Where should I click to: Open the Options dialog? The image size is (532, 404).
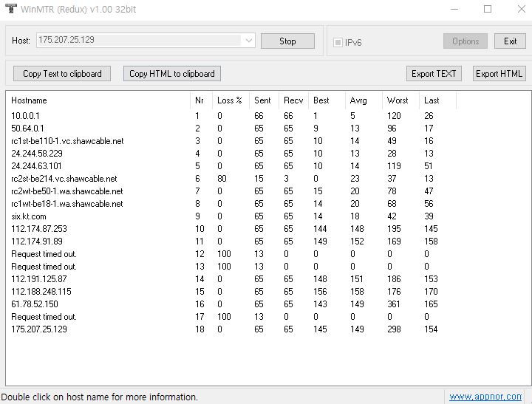pos(465,41)
